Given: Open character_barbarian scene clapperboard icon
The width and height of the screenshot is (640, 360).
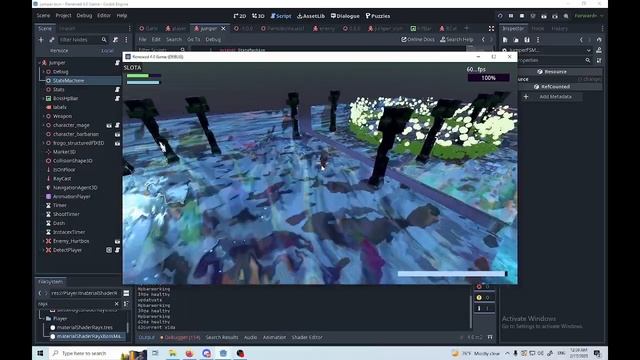Looking at the screenshot, I should [118, 134].
